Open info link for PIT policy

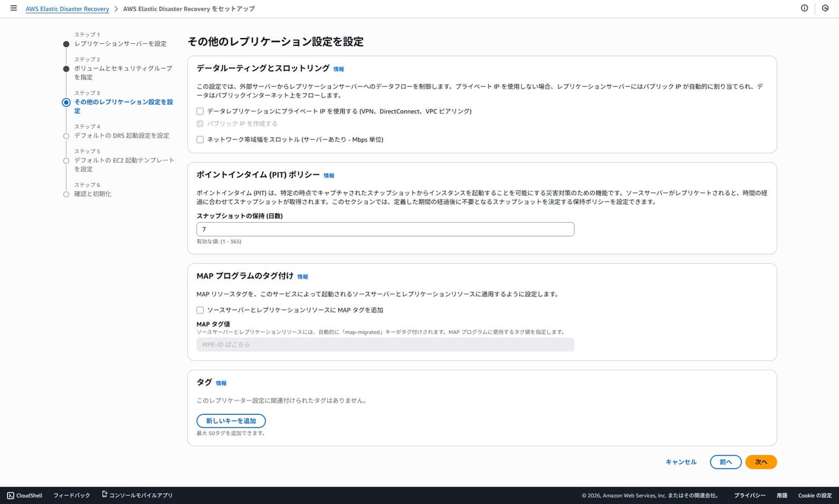coord(328,176)
